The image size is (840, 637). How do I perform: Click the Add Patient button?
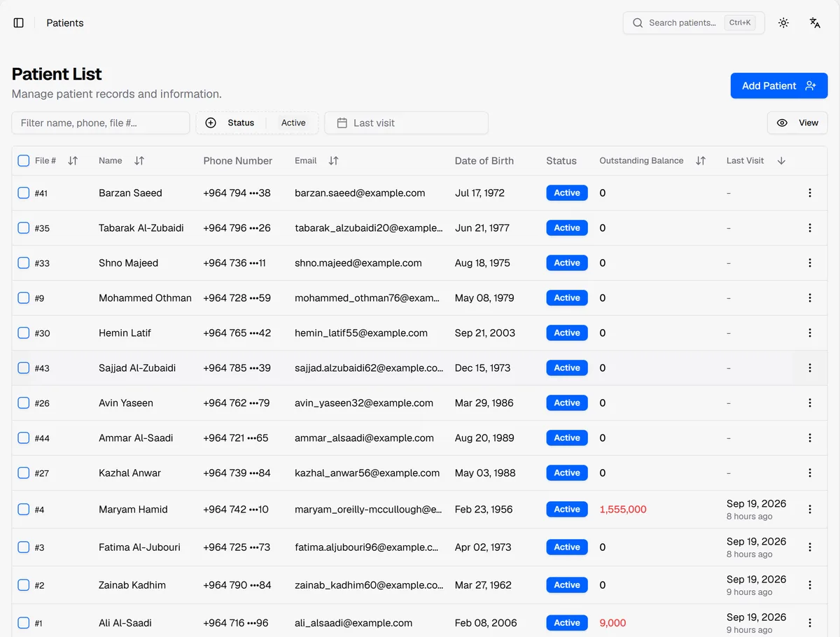[779, 86]
